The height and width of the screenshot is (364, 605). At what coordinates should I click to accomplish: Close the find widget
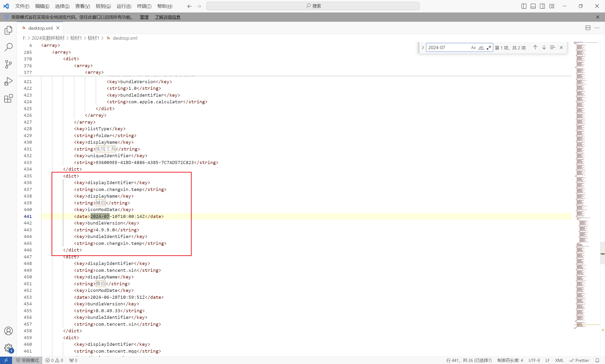(561, 47)
